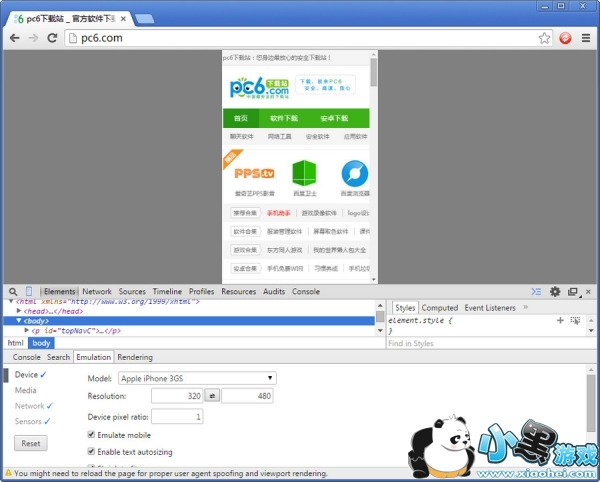Image resolution: width=600 pixels, height=482 pixels.
Task: Click the emulated page vertical scrollbar thumb
Action: pos(373,72)
